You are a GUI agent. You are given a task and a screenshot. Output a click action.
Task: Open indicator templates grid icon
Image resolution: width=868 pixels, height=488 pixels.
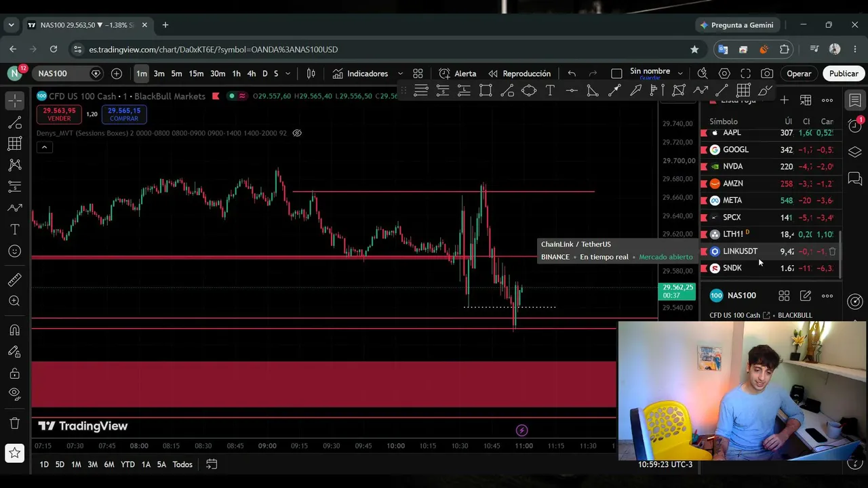[x=418, y=73]
